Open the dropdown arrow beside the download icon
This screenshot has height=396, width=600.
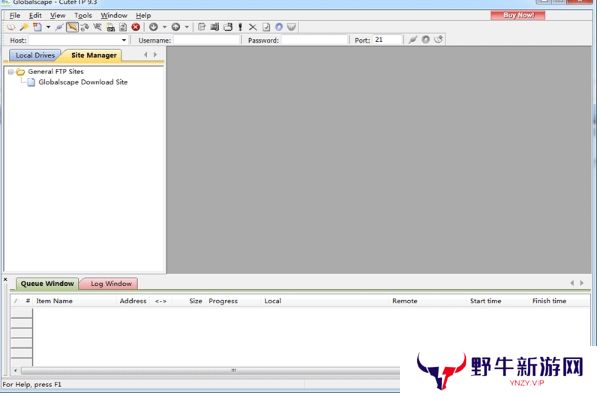coord(165,27)
